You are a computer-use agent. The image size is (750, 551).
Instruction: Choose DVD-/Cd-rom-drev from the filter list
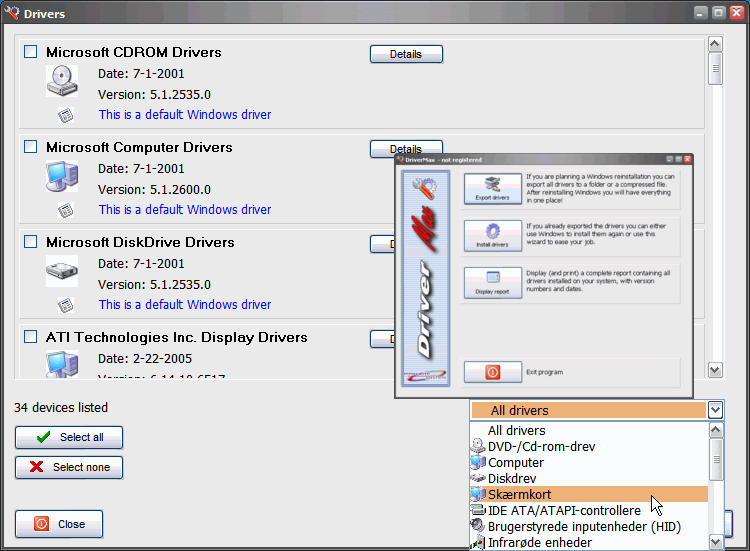(x=589, y=446)
